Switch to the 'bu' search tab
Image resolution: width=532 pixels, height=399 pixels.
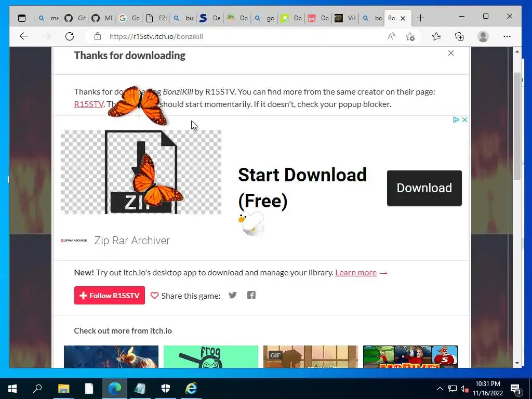(x=183, y=18)
